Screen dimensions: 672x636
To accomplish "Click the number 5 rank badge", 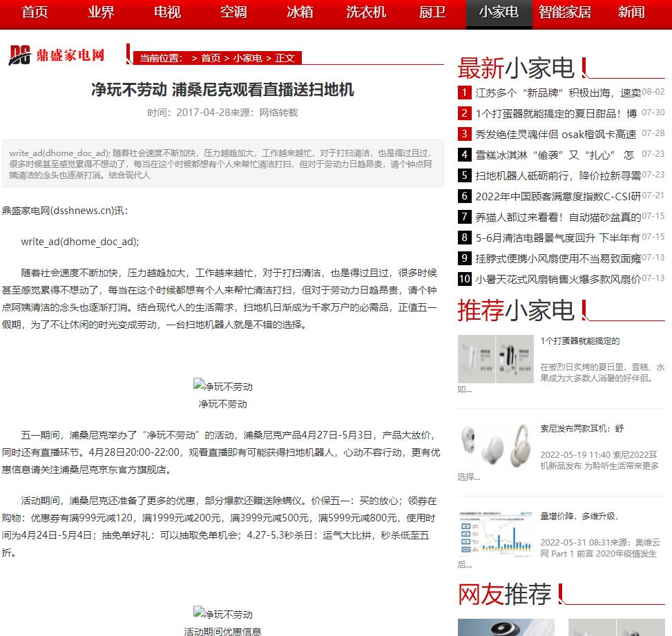I will pos(465,175).
